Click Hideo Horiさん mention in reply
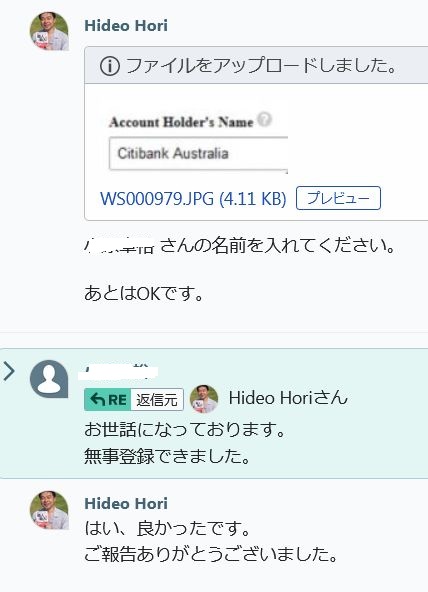This screenshot has height=592, width=428. coord(288,398)
